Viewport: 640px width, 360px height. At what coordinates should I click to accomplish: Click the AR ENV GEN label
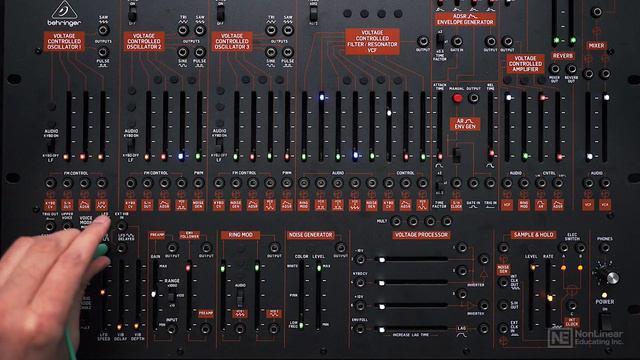[465, 124]
